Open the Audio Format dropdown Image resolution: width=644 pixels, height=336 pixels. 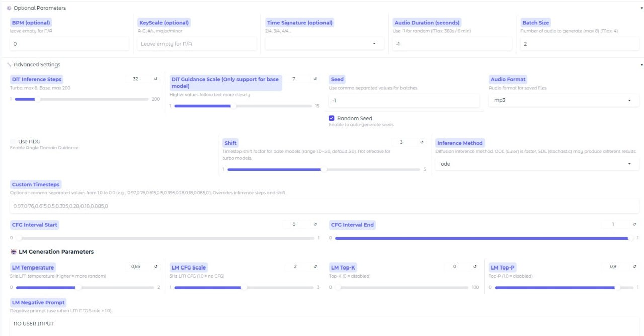tap(563, 100)
